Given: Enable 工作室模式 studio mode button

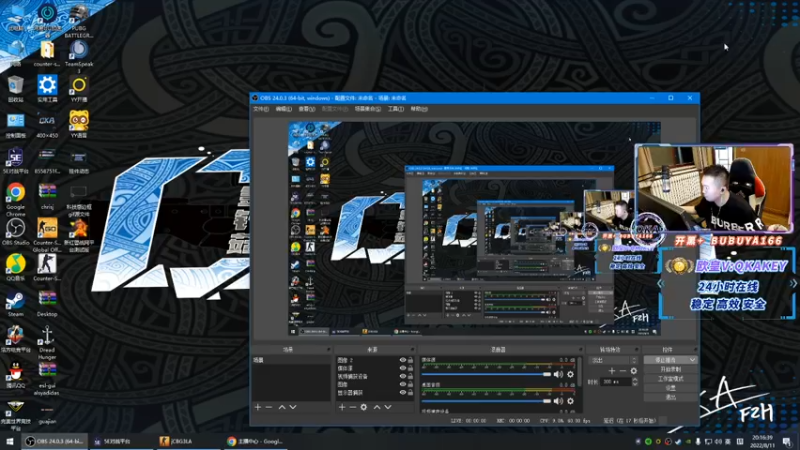Looking at the screenshot, I should point(670,379).
